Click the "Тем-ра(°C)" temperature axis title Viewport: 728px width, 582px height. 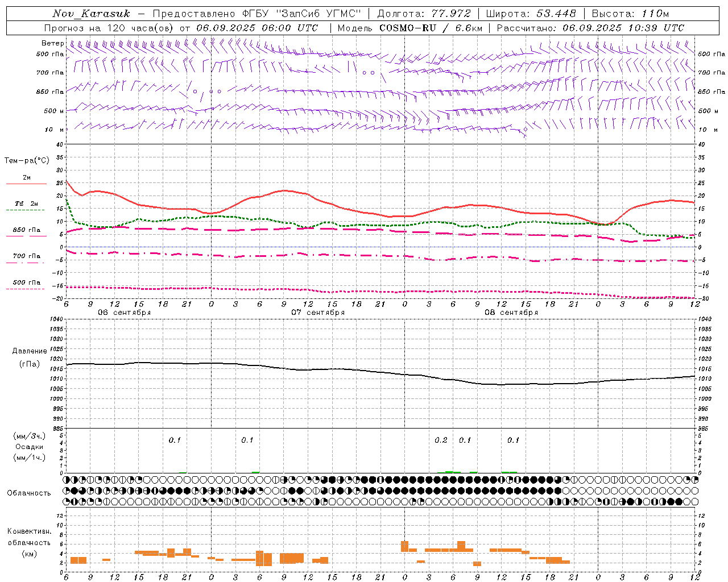coord(27,161)
